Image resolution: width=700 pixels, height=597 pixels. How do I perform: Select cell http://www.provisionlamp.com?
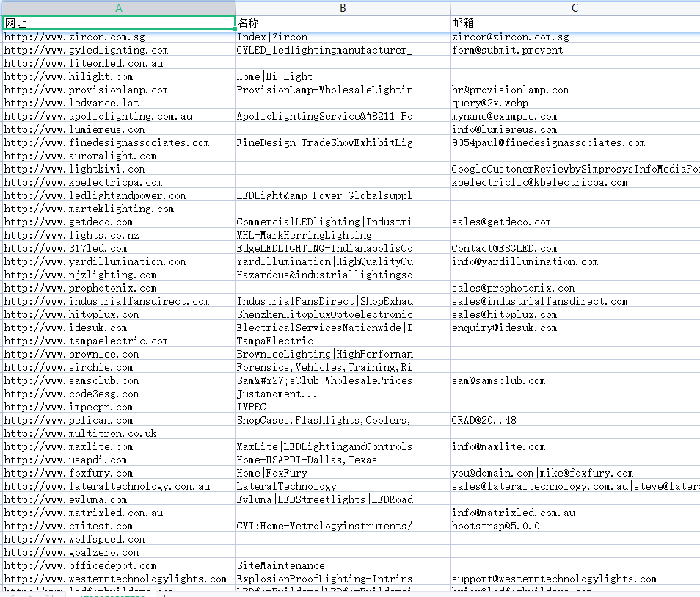[x=119, y=90]
